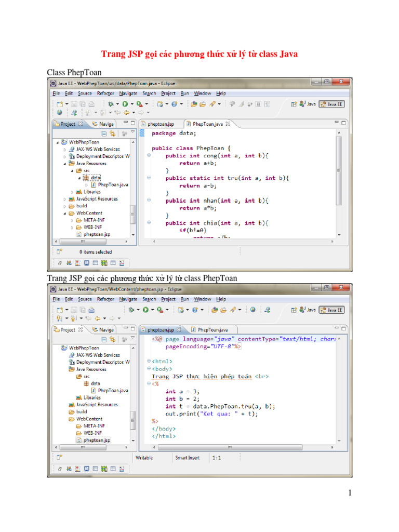Collapse the cong method fold marker

point(149,155)
